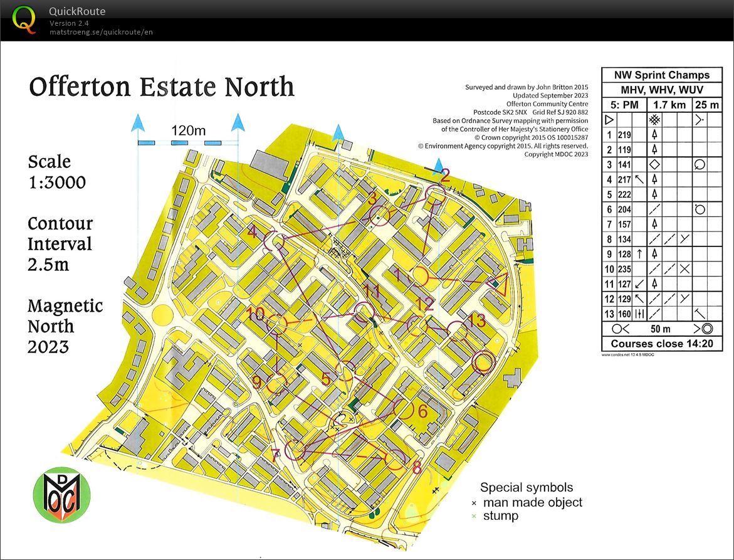The image size is (734, 560).
Task: Click the 1.7 km length cell
Action: (669, 105)
